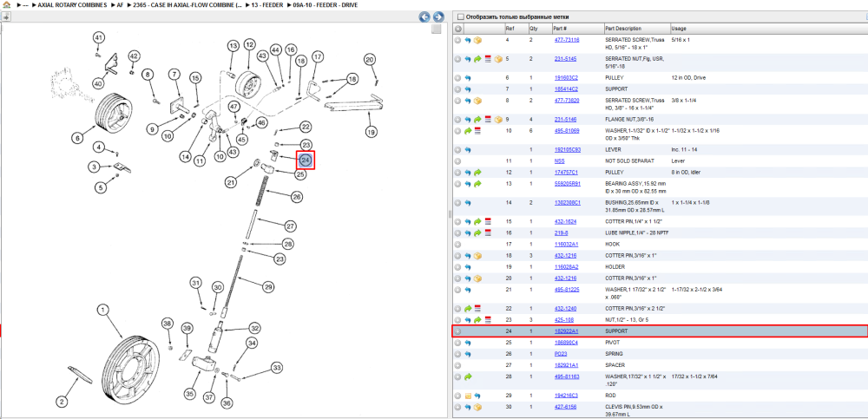
Task: Open part number link 116032A1
Action: [566, 244]
